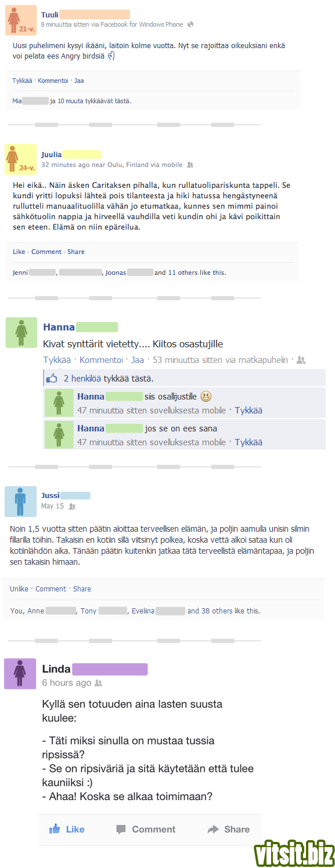Click the Share button under Linda's post
335x868 pixels.
(229, 829)
